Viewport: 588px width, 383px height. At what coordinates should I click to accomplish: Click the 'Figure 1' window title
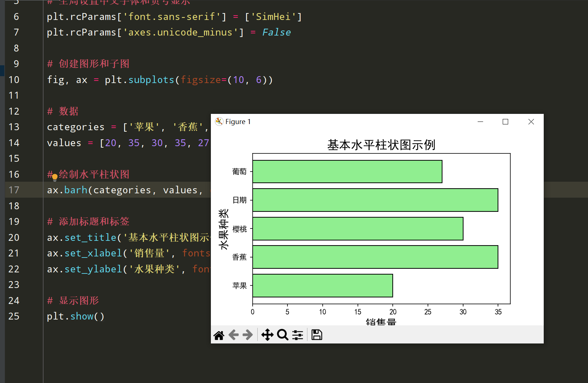point(238,122)
